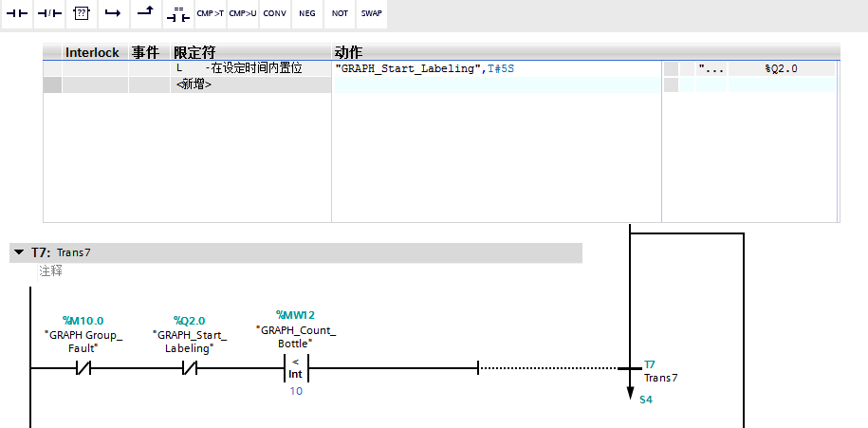Click the CONV toolbar button
This screenshot has width=868, height=428.
[x=274, y=14]
